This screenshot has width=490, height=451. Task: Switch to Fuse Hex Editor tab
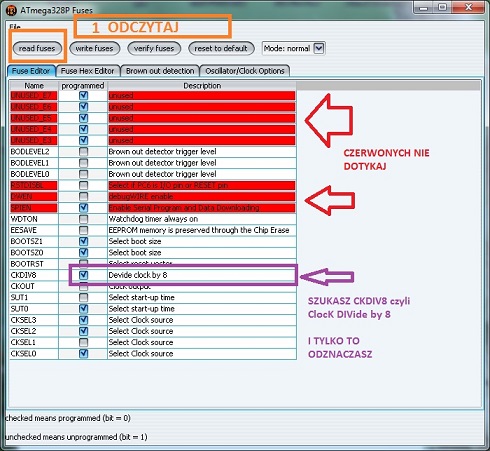click(x=87, y=71)
